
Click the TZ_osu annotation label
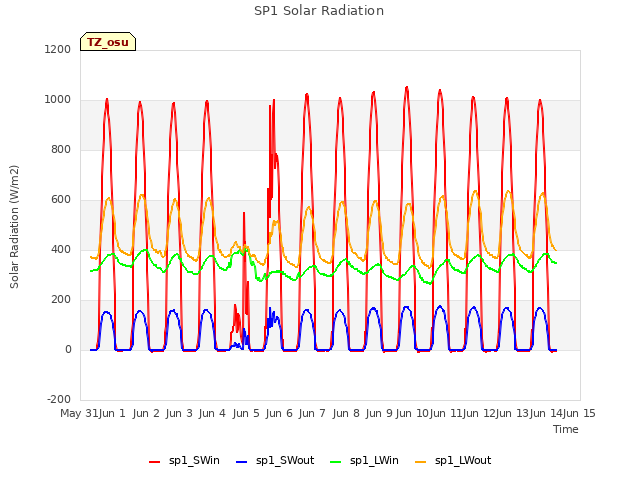tap(108, 42)
